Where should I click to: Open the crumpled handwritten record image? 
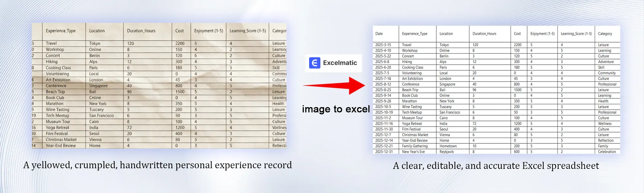159,86
